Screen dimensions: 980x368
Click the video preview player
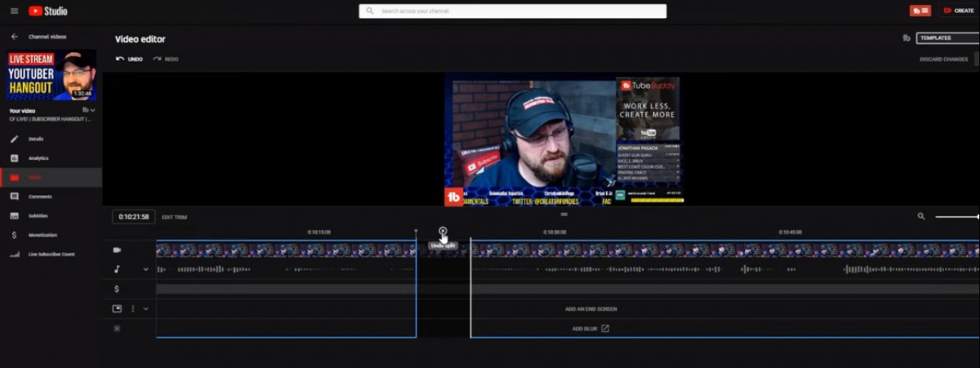pos(563,140)
